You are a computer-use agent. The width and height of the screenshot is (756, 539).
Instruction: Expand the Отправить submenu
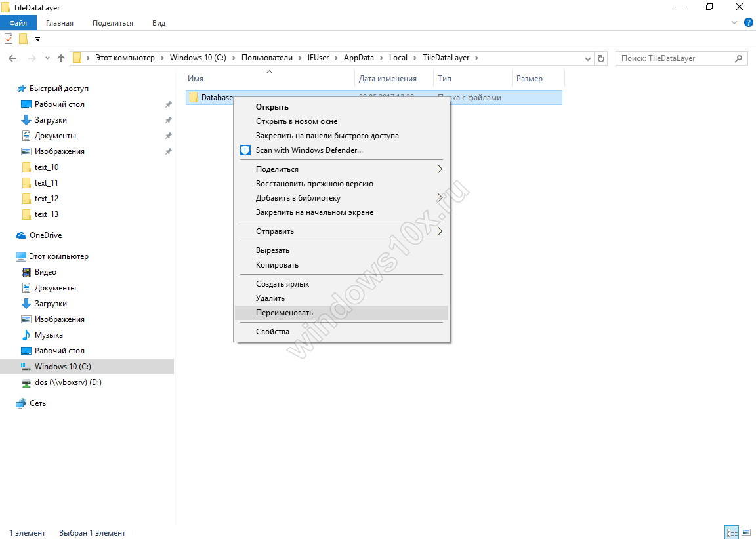coord(440,231)
